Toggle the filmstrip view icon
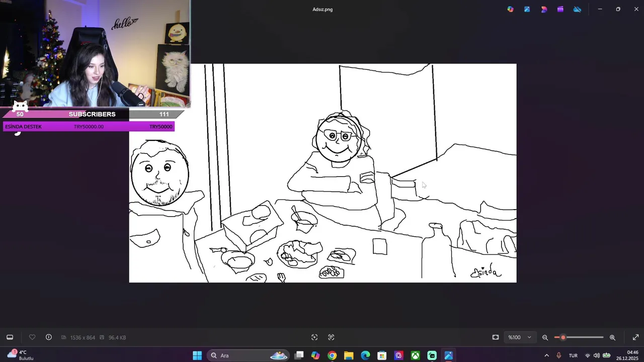Screen dimensions: 644x362 [10, 337]
